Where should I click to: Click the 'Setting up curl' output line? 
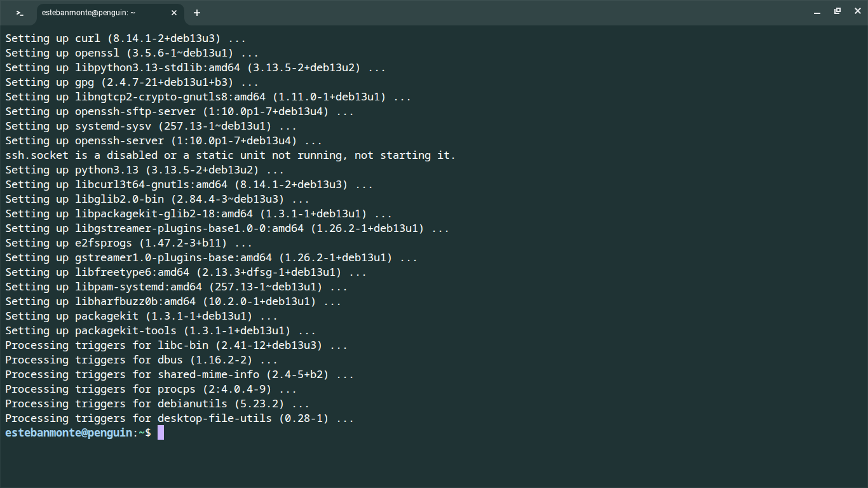[126, 38]
